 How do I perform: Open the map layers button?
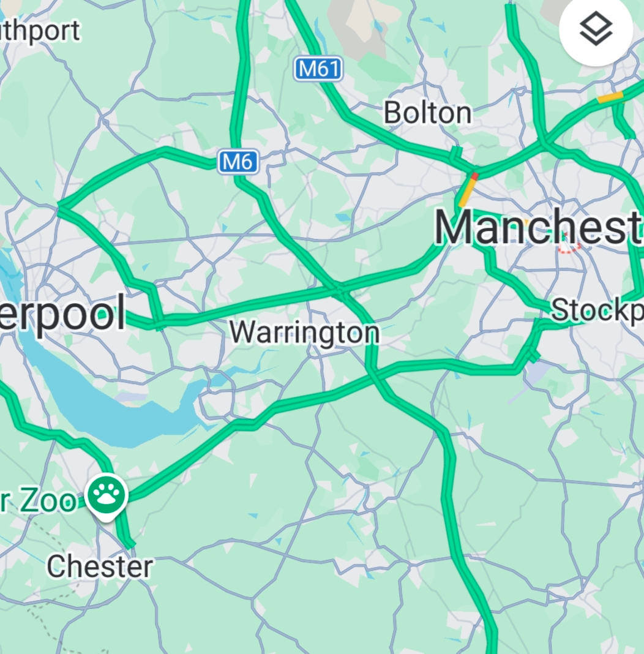[596, 29]
